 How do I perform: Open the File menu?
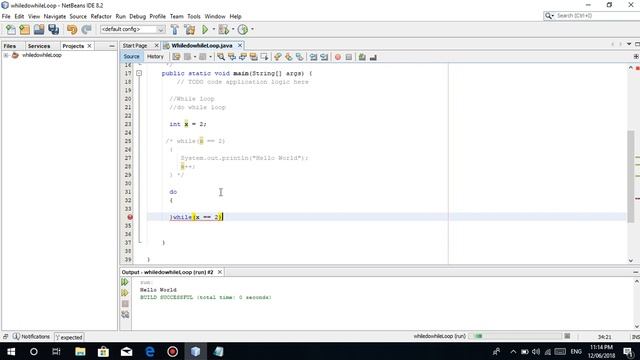[6, 16]
